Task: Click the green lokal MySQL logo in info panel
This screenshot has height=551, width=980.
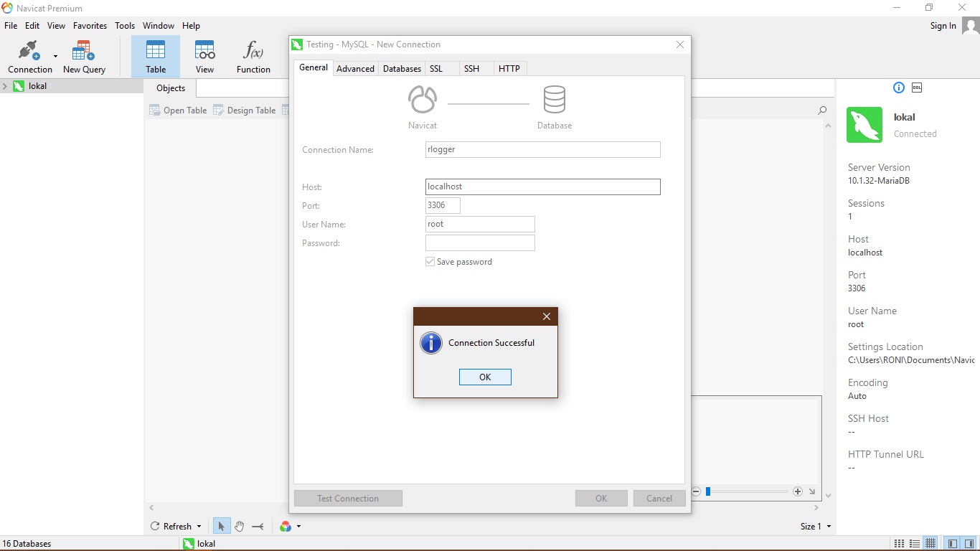Action: 864,125
